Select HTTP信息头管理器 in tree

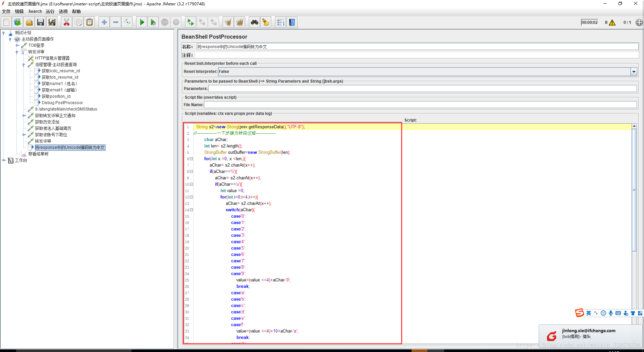coord(52,58)
